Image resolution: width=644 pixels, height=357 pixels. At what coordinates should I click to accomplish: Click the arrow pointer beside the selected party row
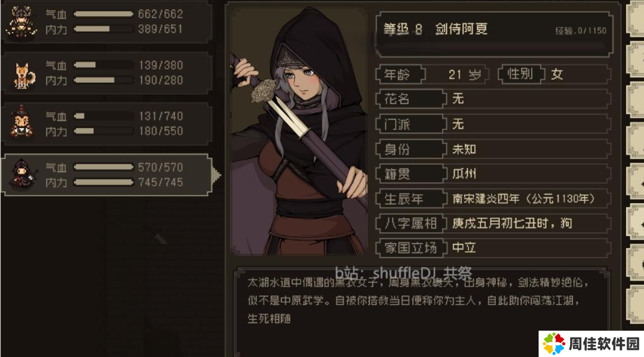[216, 174]
